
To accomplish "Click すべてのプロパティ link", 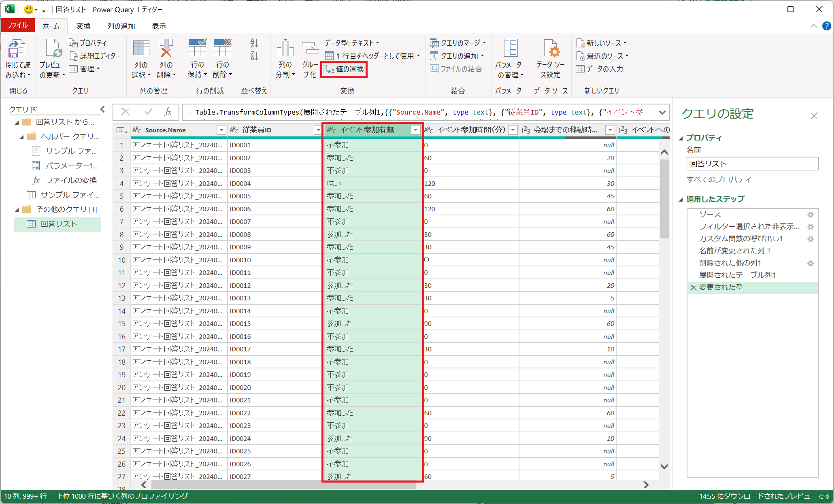I will pyautogui.click(x=719, y=179).
